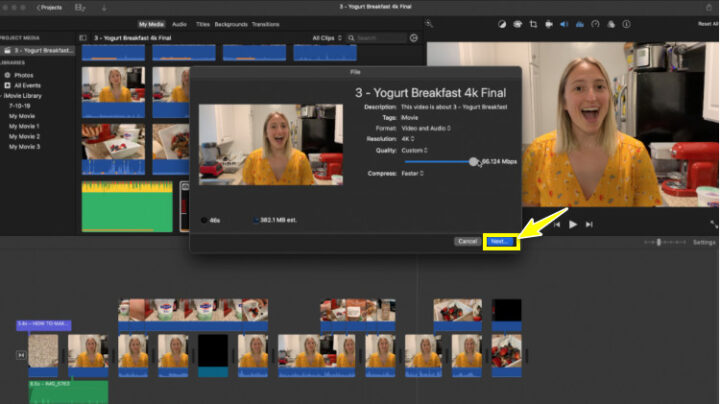This screenshot has width=720, height=404.
Task: Click the Next button in export dialog
Action: point(501,241)
